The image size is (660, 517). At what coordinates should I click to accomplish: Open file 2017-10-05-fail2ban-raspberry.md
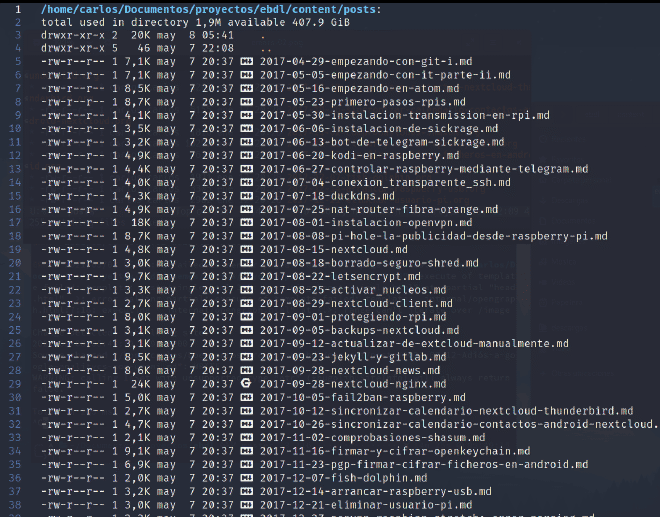click(x=363, y=397)
